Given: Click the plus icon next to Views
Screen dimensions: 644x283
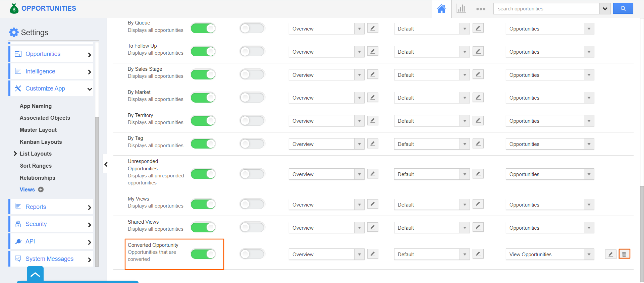Looking at the screenshot, I should pos(41,189).
